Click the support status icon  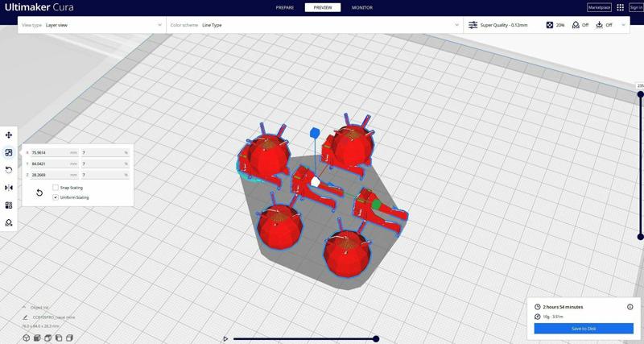[x=576, y=25]
